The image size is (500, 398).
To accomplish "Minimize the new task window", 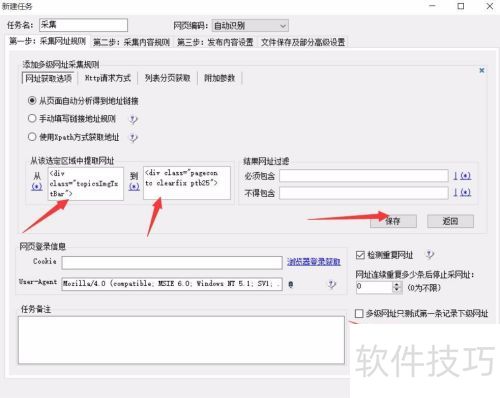I will pos(433,6).
